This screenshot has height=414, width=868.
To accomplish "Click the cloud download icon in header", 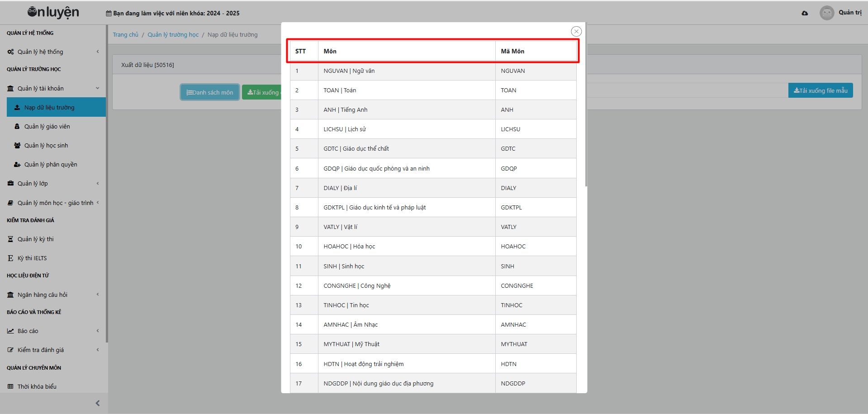I will pyautogui.click(x=805, y=13).
